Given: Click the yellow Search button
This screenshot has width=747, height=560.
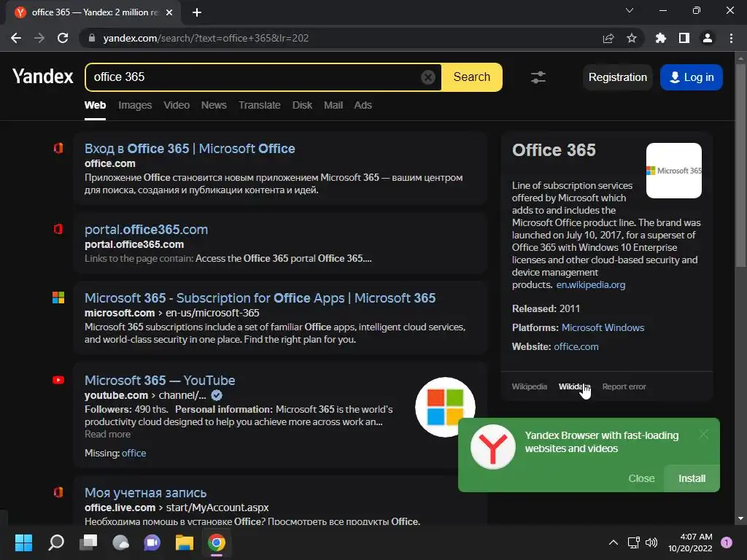Looking at the screenshot, I should (472, 77).
